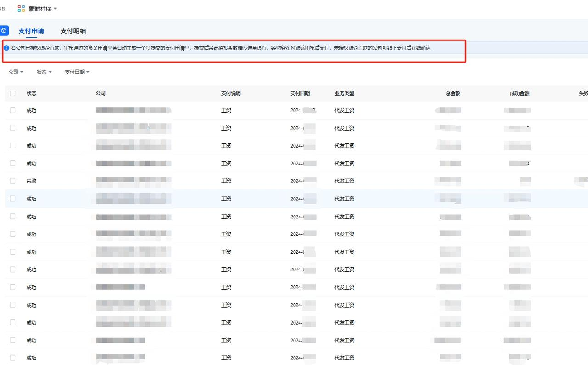588x365 pixels.
Task: Click the 总金额 column header
Action: click(453, 93)
